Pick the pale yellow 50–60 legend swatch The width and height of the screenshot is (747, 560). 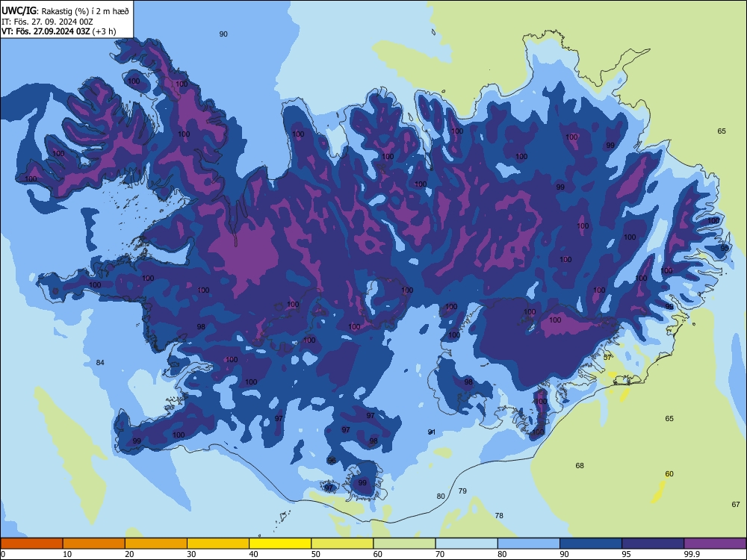pos(343,544)
